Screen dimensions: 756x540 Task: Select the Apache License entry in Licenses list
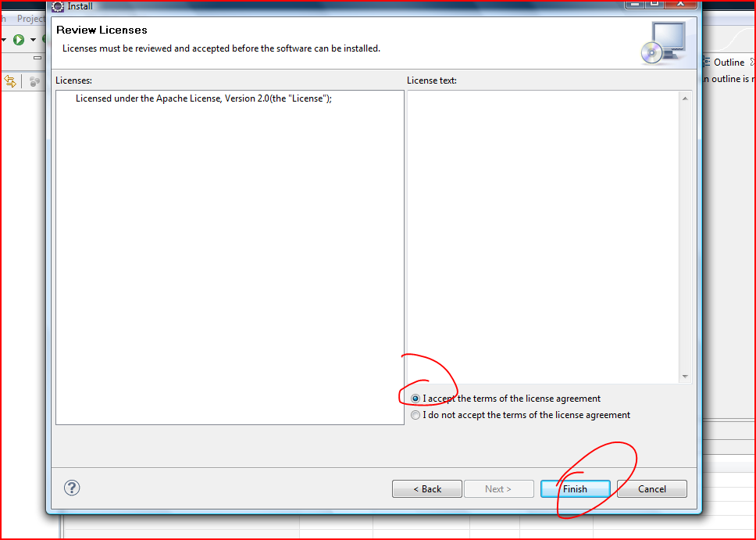[x=204, y=98]
